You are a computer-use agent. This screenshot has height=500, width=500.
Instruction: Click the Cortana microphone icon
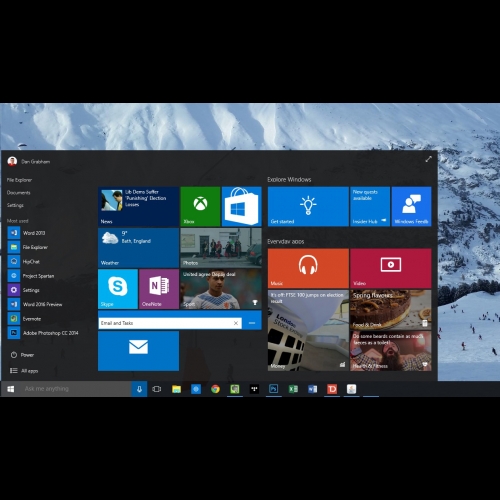(x=139, y=389)
